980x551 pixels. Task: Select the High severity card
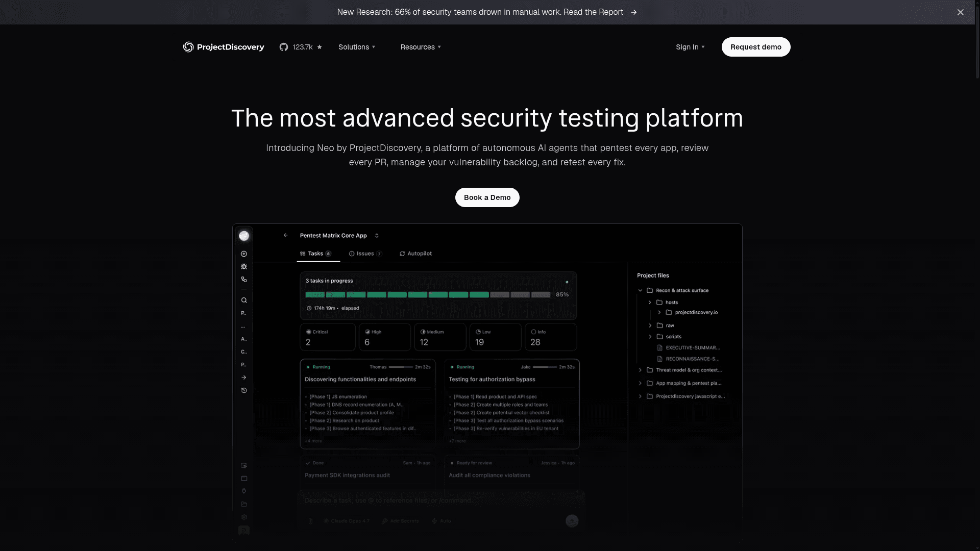coord(385,337)
